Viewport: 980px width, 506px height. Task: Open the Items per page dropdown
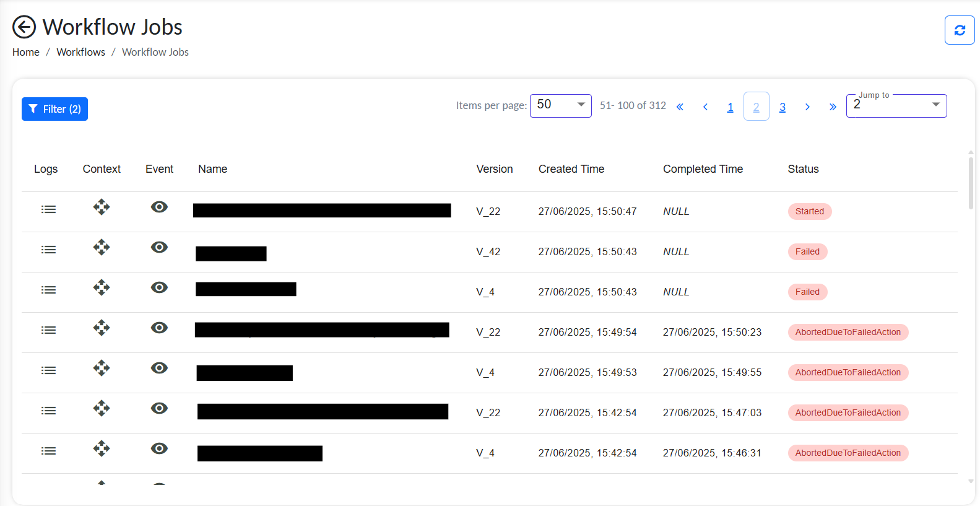point(560,105)
